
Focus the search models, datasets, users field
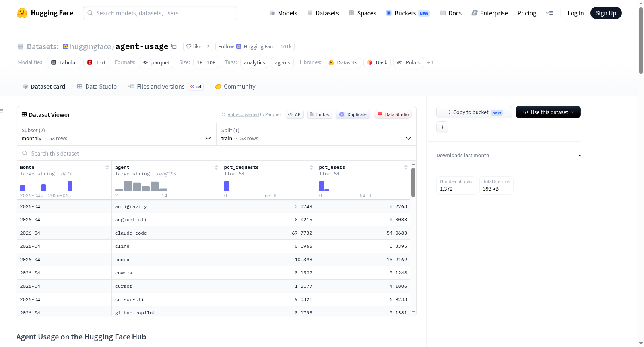pyautogui.click(x=160, y=13)
